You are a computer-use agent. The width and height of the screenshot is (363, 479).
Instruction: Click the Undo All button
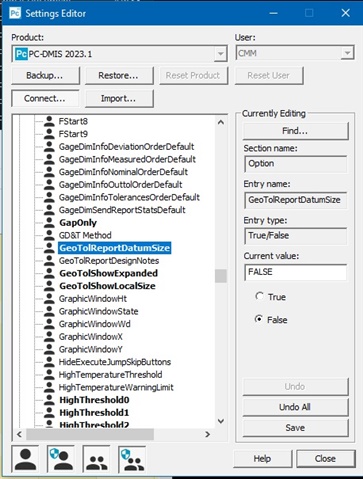click(x=295, y=407)
